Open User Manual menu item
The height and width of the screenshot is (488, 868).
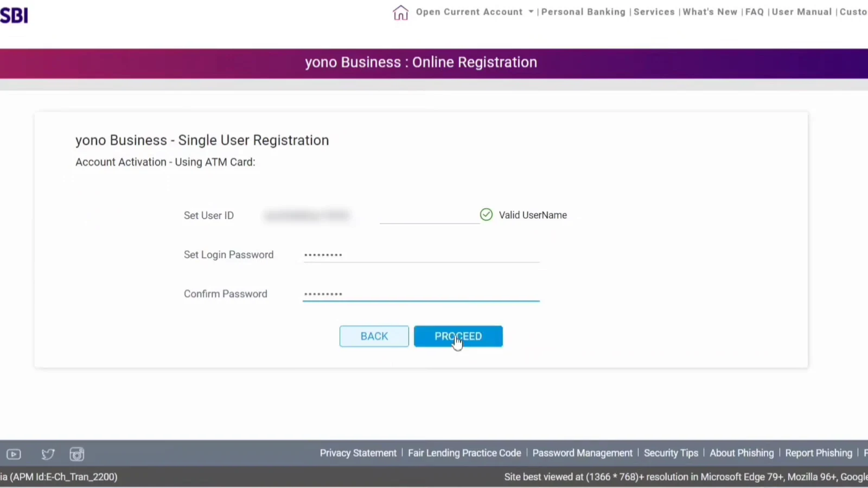802,12
